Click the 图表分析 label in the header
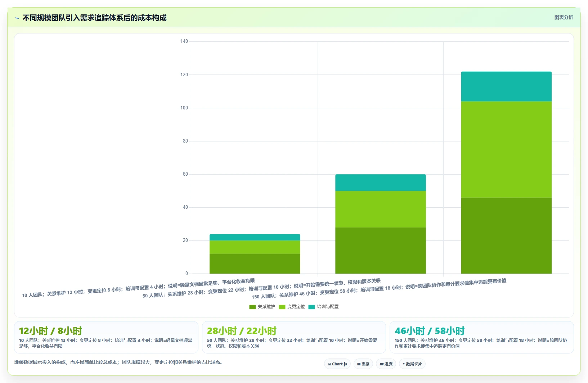The width and height of the screenshot is (588, 383). (564, 17)
